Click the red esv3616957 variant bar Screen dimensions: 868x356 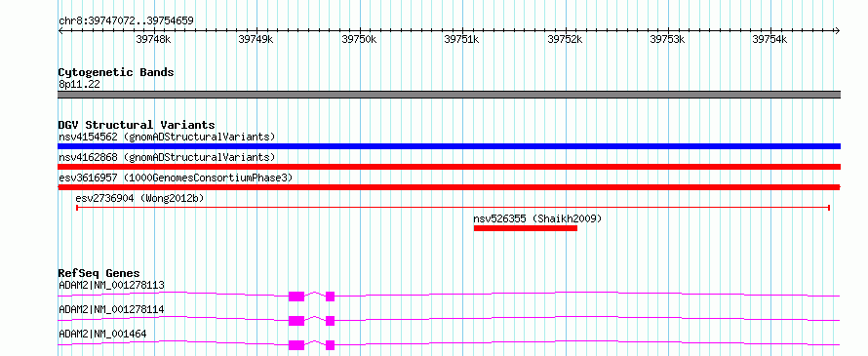pos(449,187)
